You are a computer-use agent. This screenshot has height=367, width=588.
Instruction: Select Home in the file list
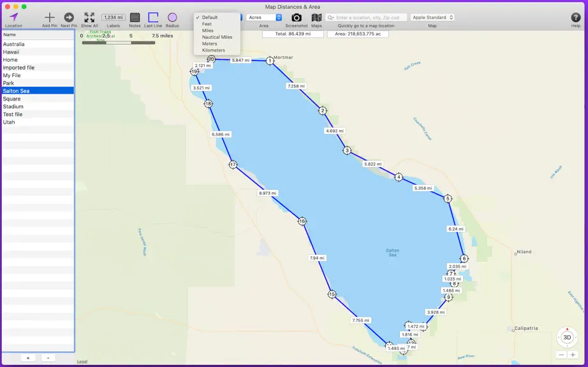[x=38, y=60]
